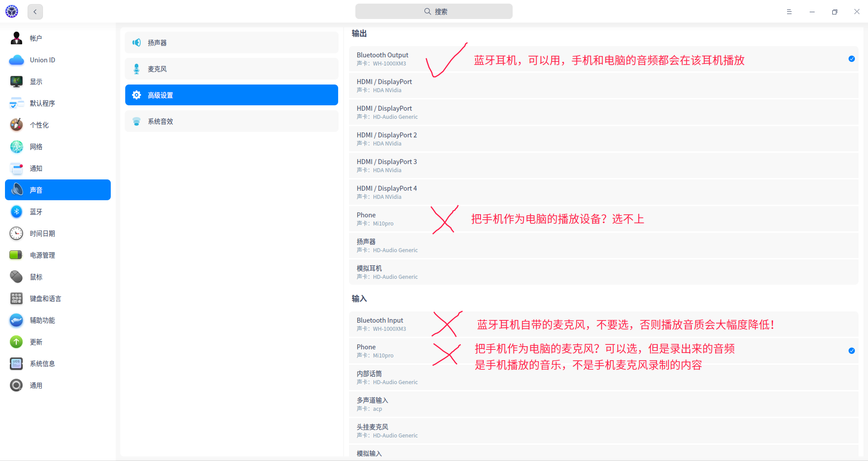Minimize the Control Center window
This screenshot has width=868, height=461.
(x=812, y=12)
